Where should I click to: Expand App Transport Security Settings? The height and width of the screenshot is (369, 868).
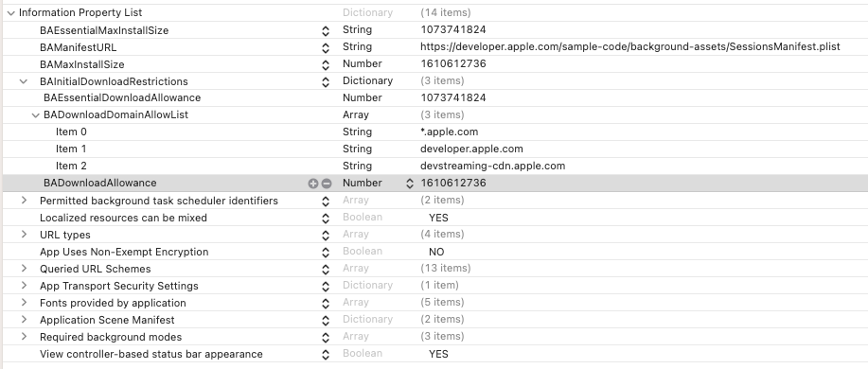(24, 286)
